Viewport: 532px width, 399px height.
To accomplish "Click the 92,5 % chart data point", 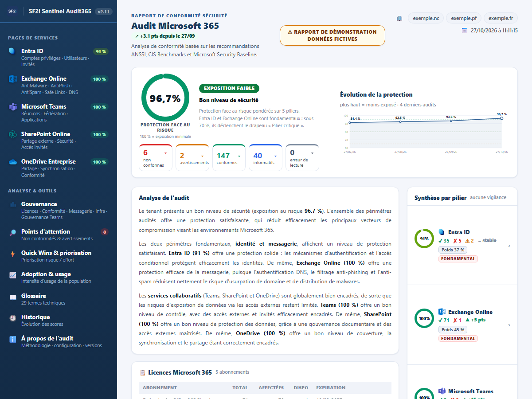I will tap(400, 121).
